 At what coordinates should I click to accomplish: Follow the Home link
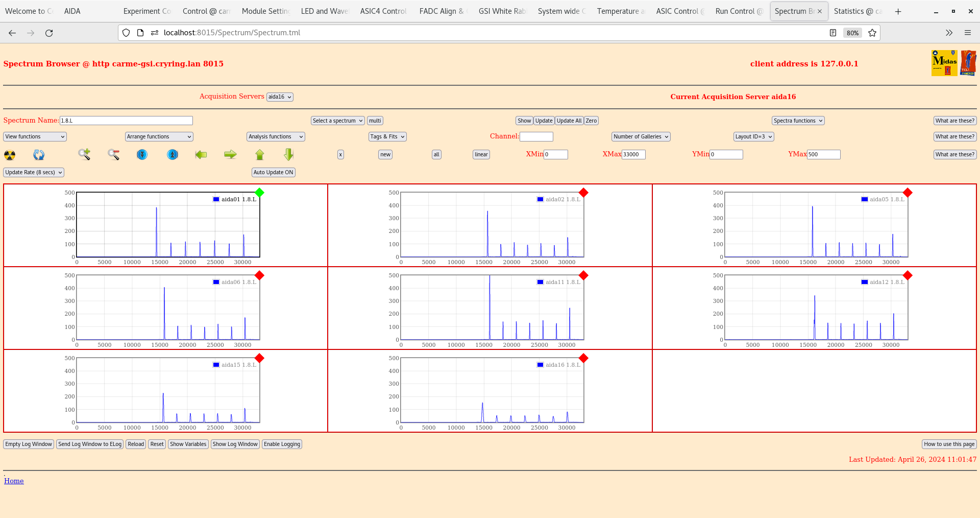14,481
